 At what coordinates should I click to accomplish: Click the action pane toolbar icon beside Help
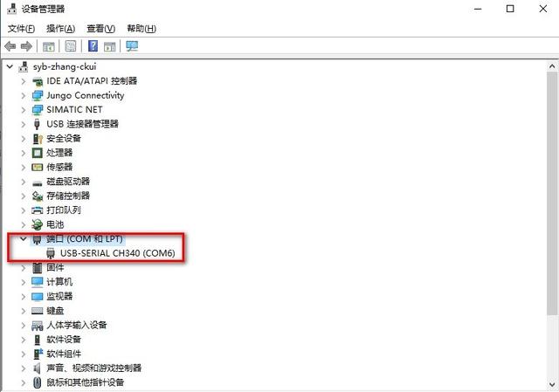coord(110,46)
